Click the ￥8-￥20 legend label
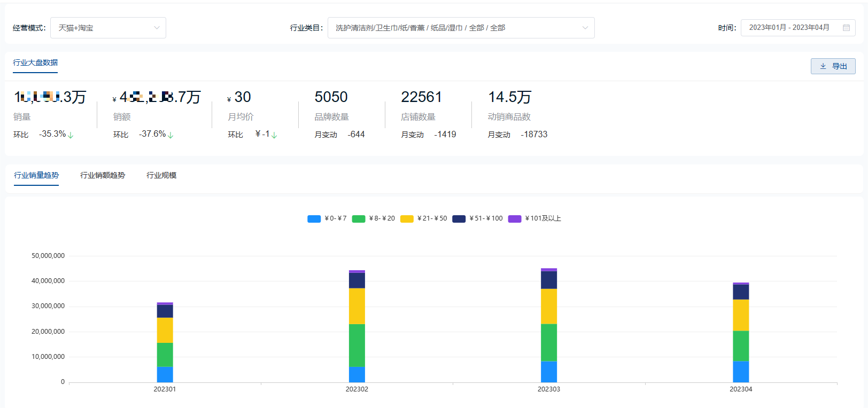Image resolution: width=868 pixels, height=408 pixels. coord(382,218)
